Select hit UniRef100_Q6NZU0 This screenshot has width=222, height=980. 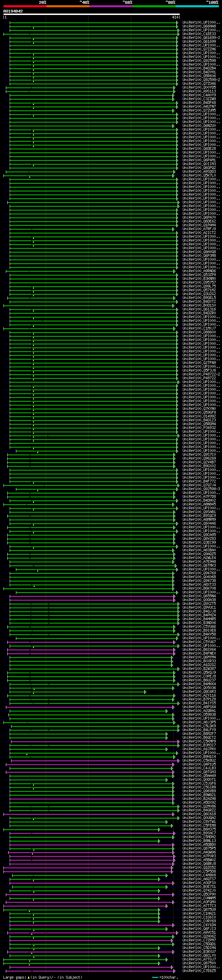(x=199, y=125)
